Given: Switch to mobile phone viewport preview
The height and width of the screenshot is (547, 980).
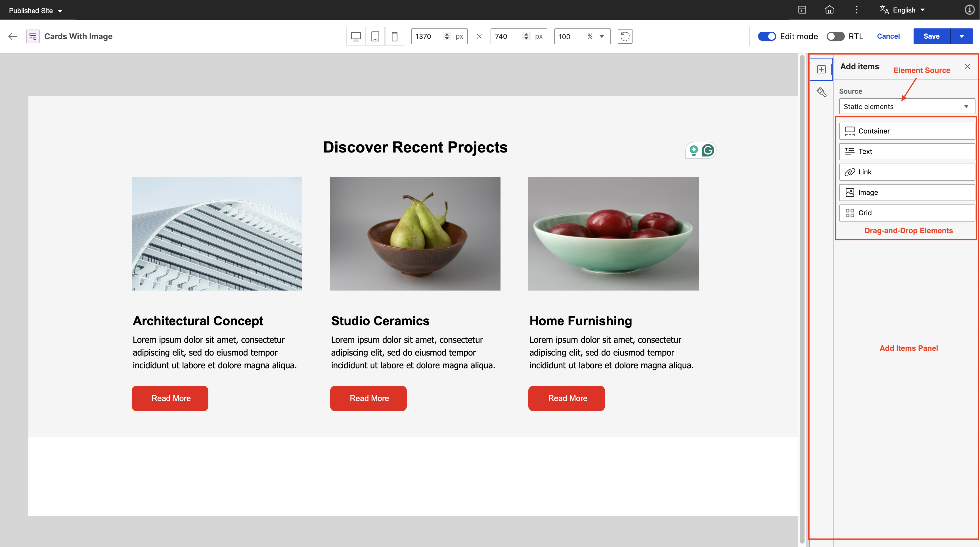Looking at the screenshot, I should tap(395, 37).
